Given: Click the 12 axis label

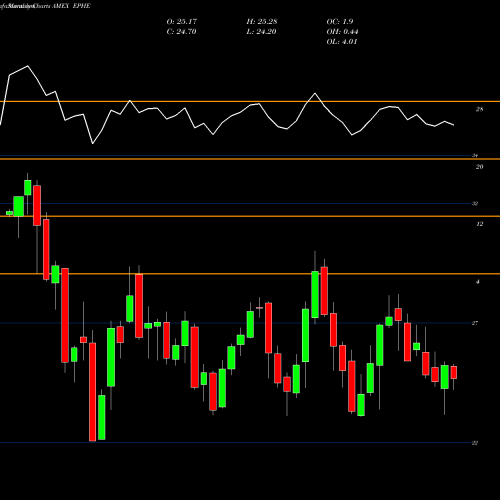Looking at the screenshot, I should 479,224.
